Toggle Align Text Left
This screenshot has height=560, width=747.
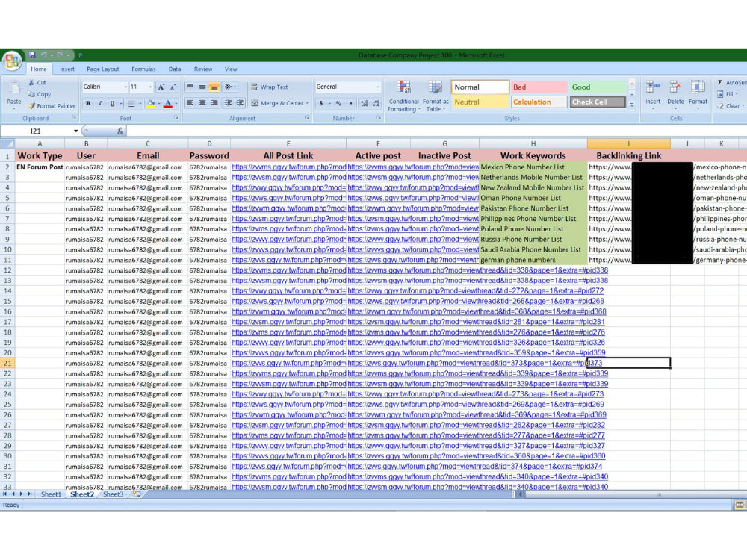coord(190,103)
